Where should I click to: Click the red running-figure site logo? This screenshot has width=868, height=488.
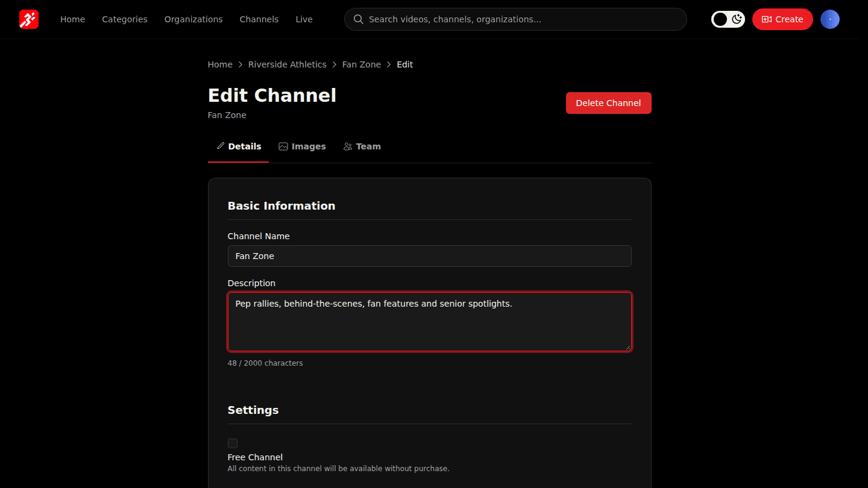29,19
